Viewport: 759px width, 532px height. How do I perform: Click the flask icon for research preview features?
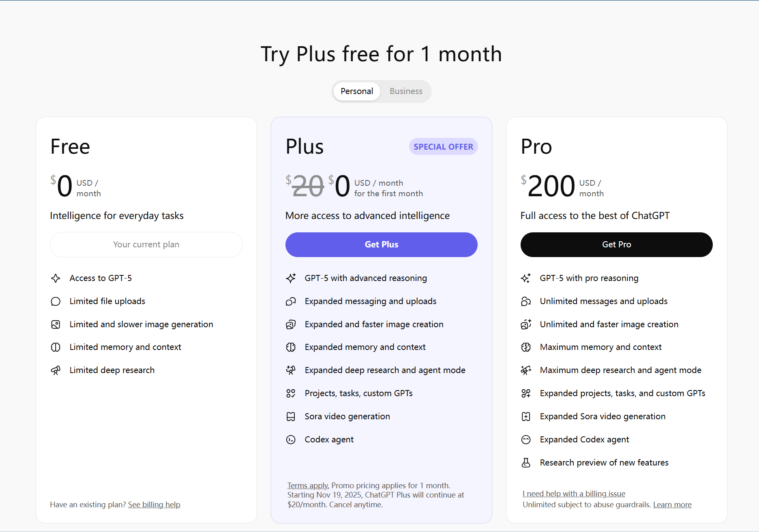coord(526,463)
